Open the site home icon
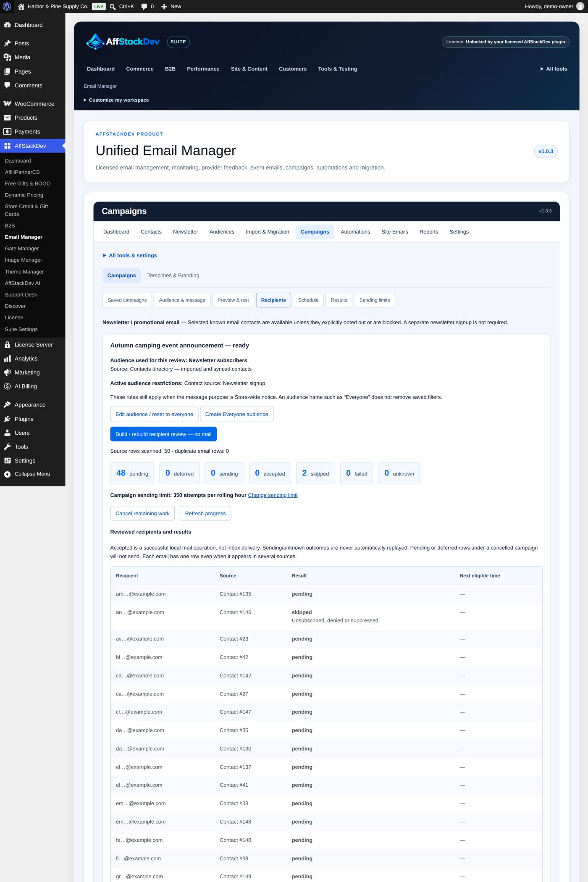588x882 pixels. click(21, 6)
